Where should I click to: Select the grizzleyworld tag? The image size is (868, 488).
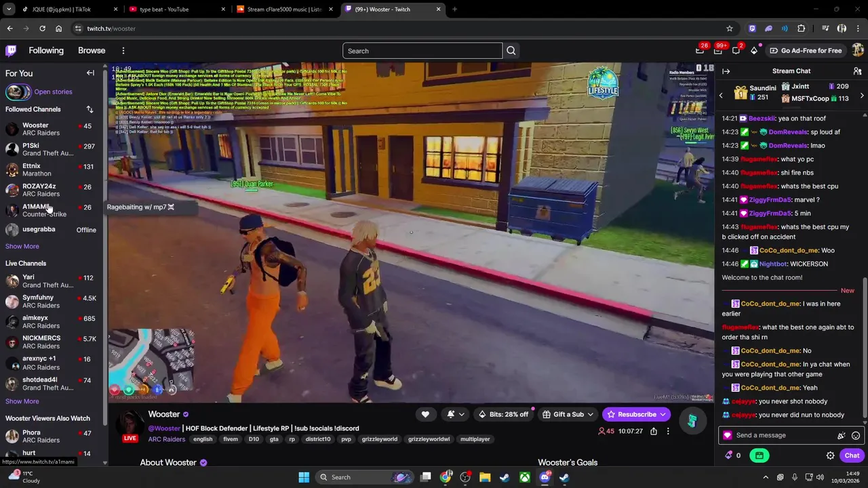click(380, 439)
